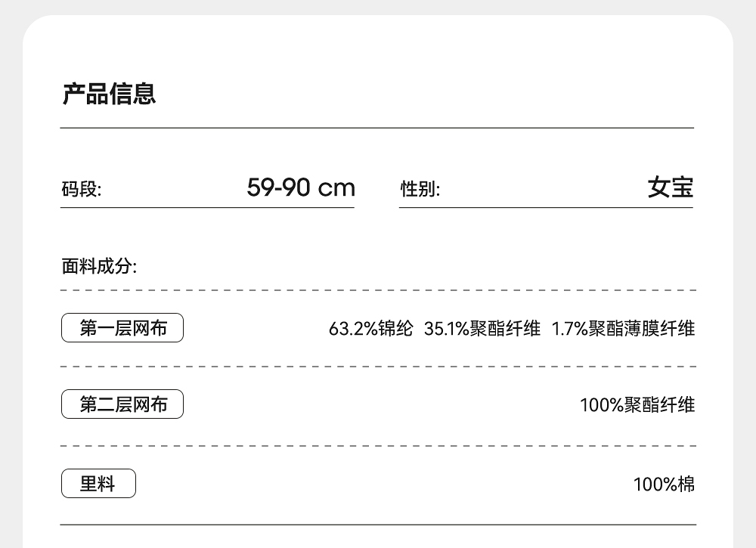Click the 第一层网布 pill button
This screenshot has height=548, width=756.
pos(122,328)
